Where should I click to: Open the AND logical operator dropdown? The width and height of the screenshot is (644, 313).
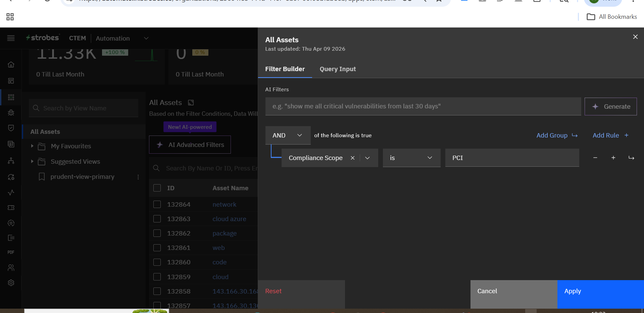tap(288, 135)
